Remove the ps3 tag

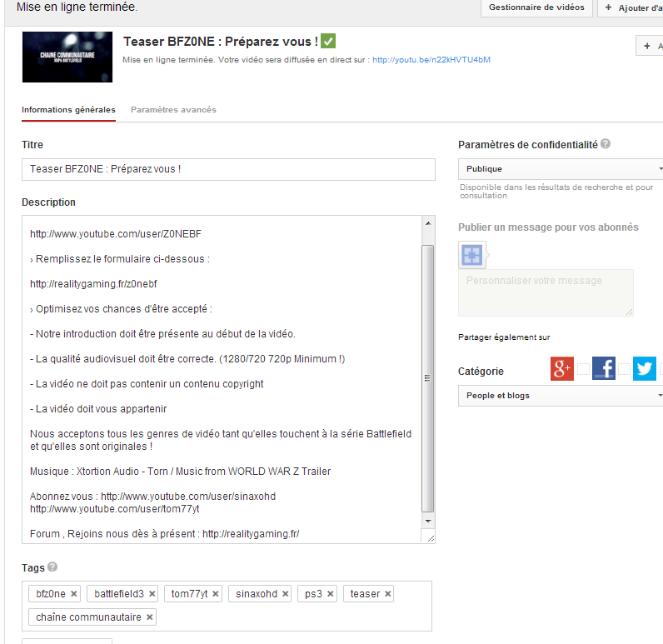[x=330, y=594]
